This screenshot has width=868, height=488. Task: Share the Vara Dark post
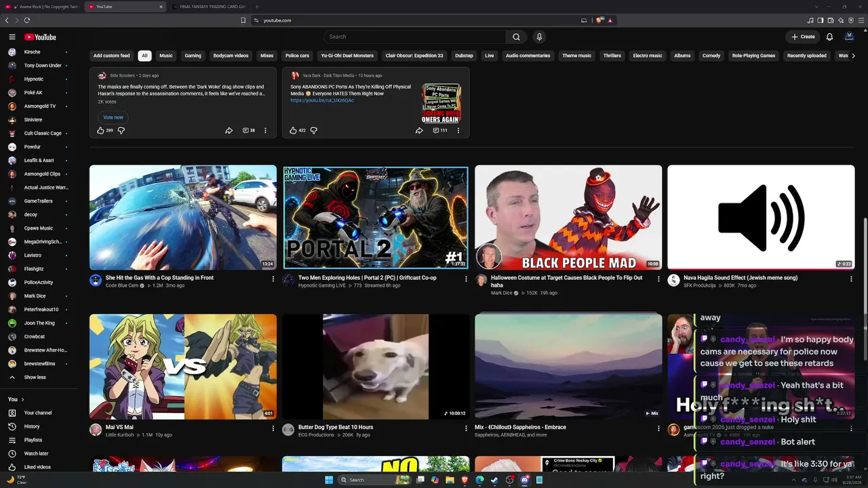(419, 130)
